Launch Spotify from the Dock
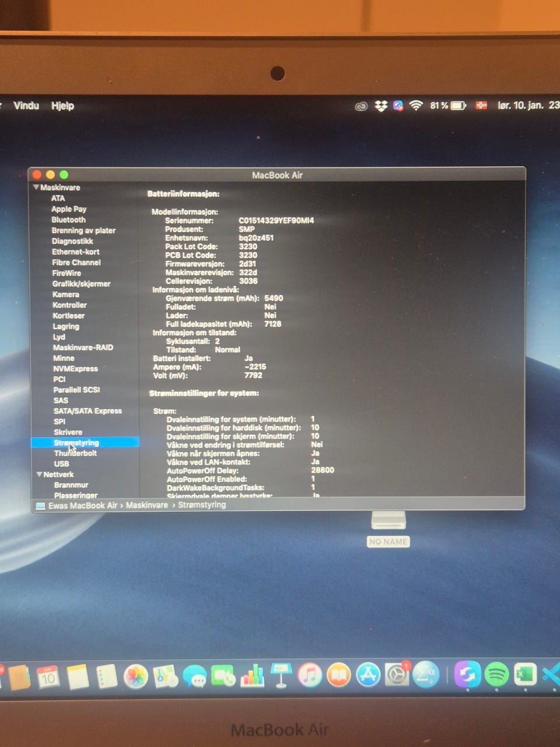Image resolution: width=560 pixels, height=747 pixels. tap(496, 675)
